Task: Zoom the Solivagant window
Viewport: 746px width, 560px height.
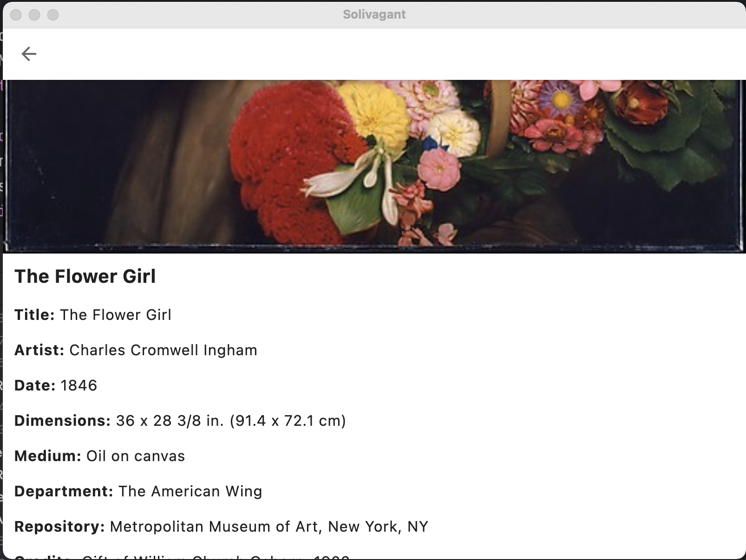Action: tap(53, 15)
